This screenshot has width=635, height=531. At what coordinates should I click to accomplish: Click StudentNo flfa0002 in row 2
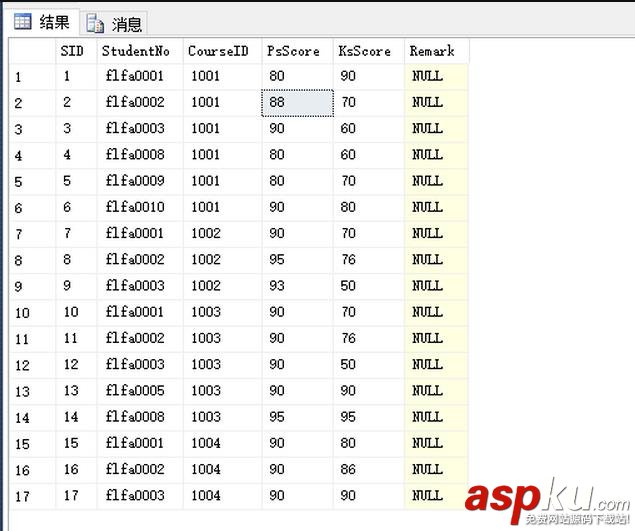click(140, 103)
